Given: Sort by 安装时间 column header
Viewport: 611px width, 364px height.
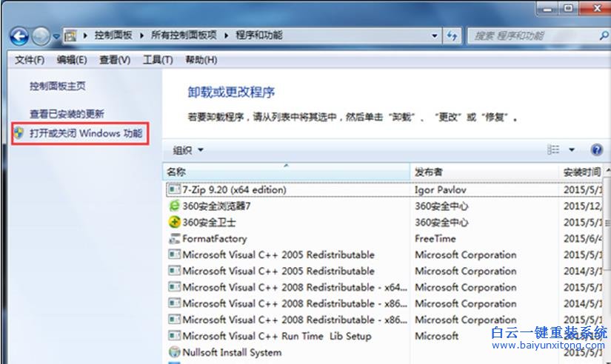Looking at the screenshot, I should pos(581,172).
